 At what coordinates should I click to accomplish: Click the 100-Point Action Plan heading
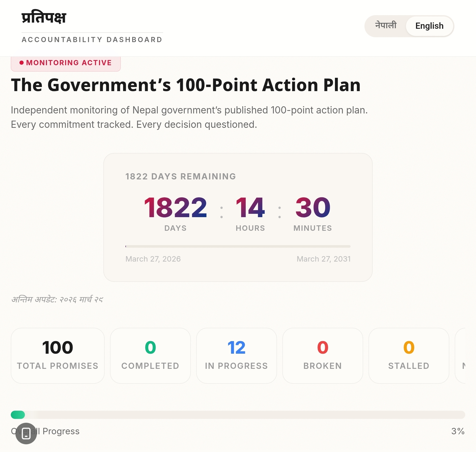coord(186,85)
